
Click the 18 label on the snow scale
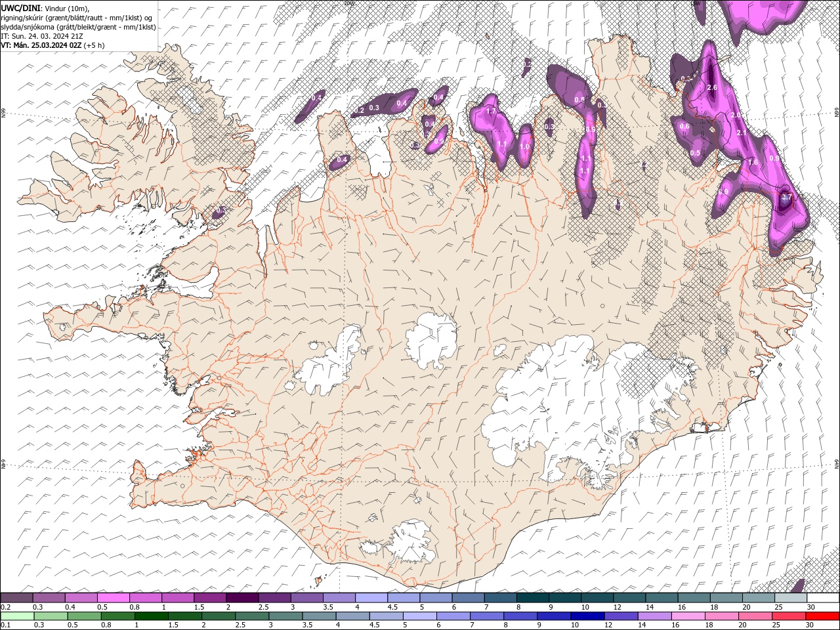pos(713,607)
